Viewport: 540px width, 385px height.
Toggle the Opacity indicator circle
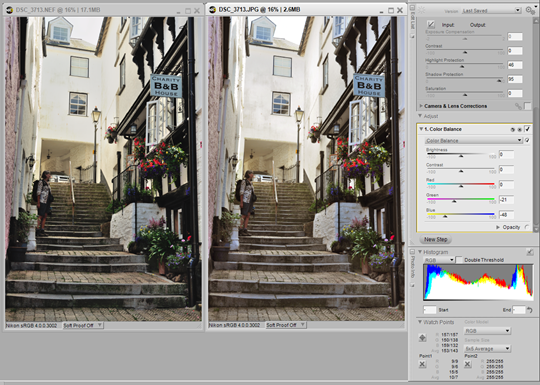[x=527, y=227]
